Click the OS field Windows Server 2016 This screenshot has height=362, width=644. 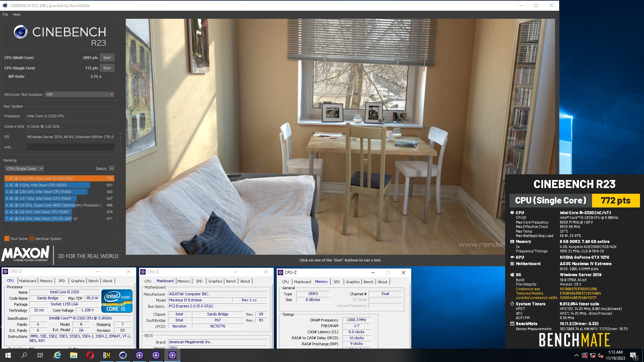(70, 137)
